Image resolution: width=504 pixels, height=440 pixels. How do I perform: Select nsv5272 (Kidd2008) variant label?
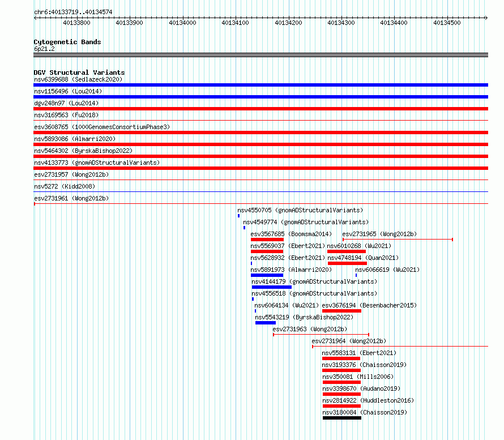65,186
